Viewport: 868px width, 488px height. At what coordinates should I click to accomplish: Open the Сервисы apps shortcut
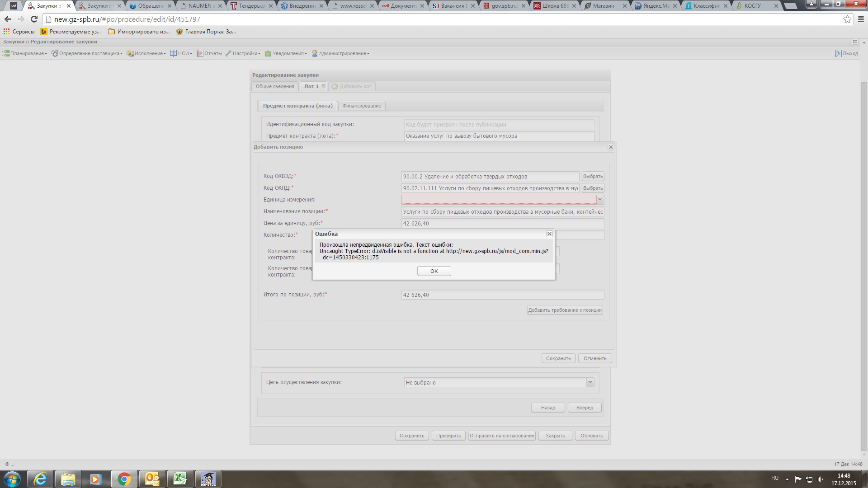(x=19, y=32)
